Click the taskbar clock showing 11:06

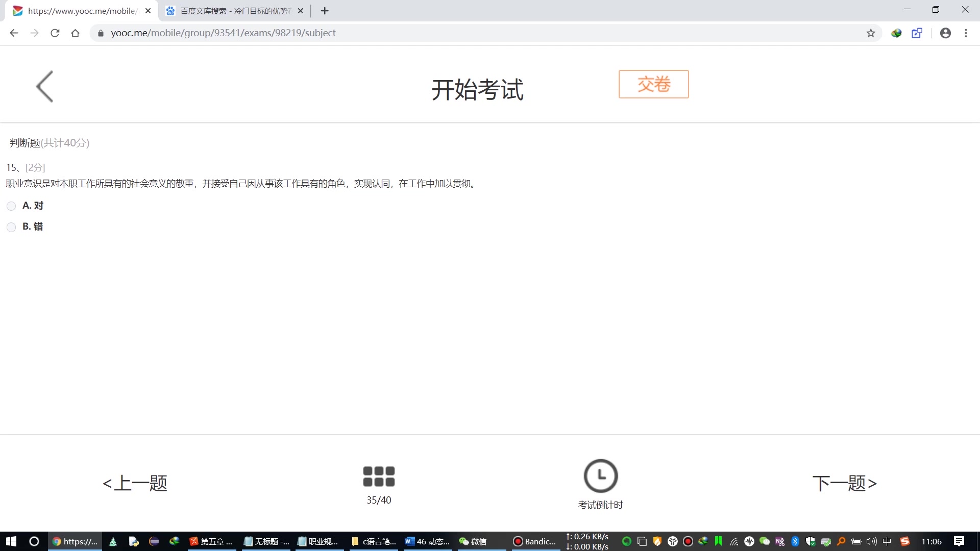[x=932, y=541]
